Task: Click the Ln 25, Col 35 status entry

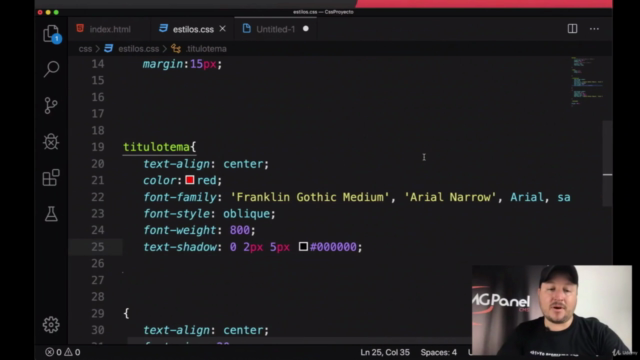Action: (x=385, y=352)
